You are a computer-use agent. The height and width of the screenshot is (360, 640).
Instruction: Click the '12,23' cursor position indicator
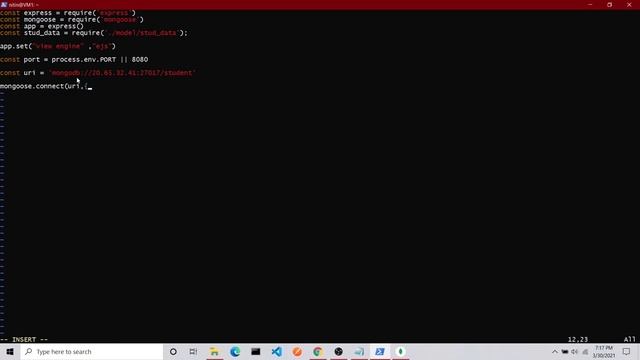(x=578, y=339)
